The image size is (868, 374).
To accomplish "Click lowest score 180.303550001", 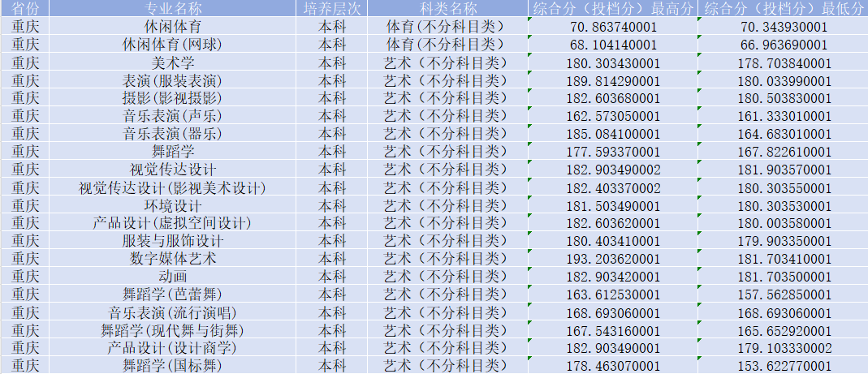I will 783,187.
